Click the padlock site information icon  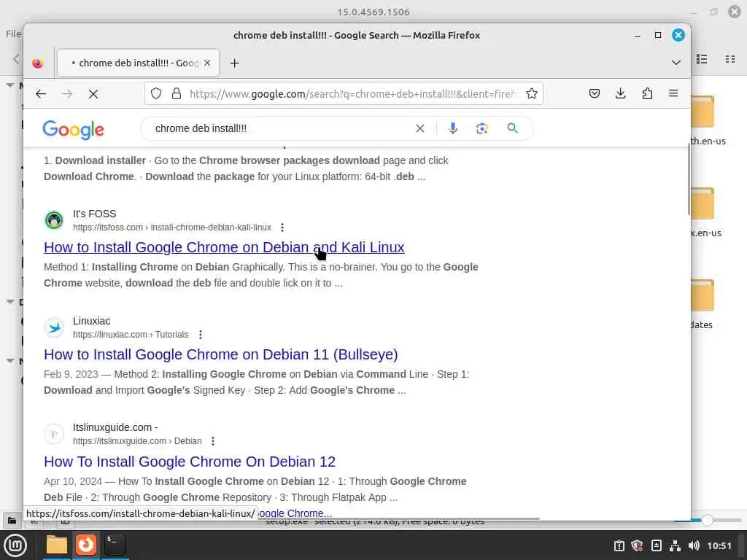(x=177, y=93)
